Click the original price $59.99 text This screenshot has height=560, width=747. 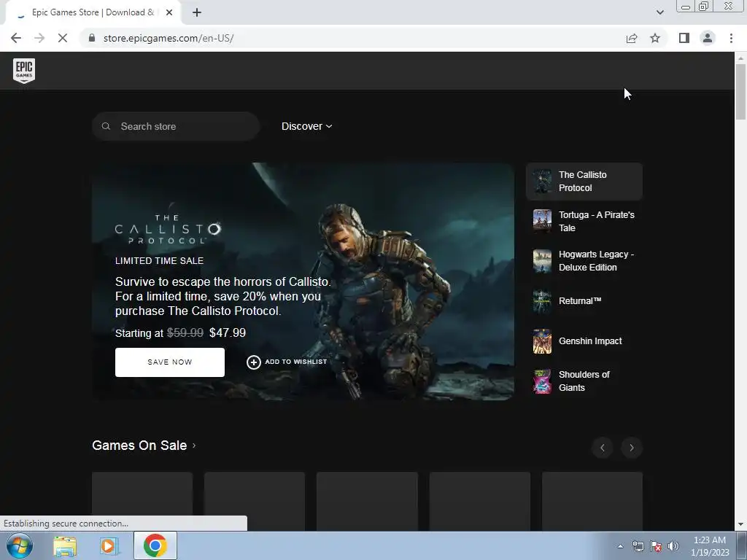coord(185,332)
